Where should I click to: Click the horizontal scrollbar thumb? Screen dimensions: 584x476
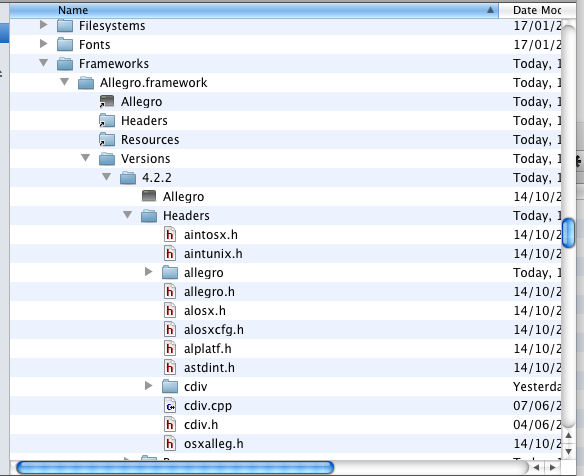pyautogui.click(x=175, y=467)
